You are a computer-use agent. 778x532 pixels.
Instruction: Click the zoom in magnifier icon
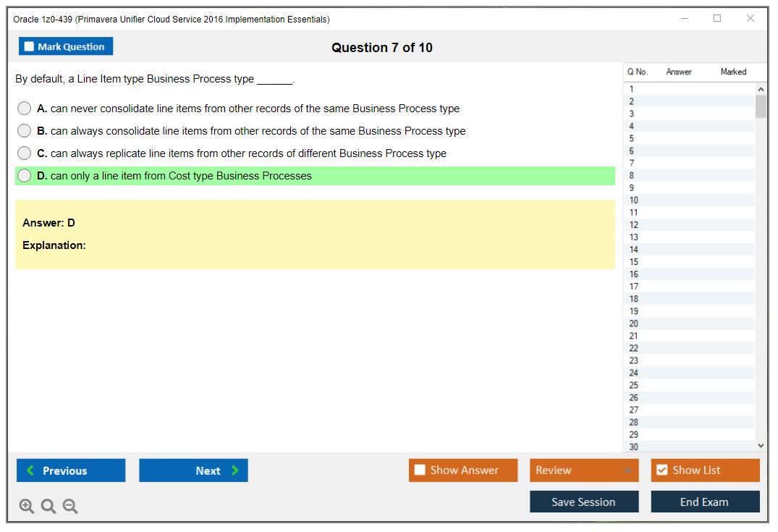point(27,507)
